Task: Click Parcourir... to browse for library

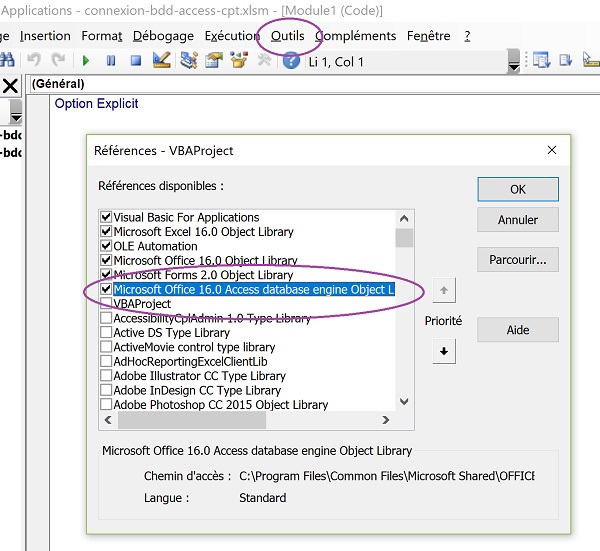Action: (518, 260)
